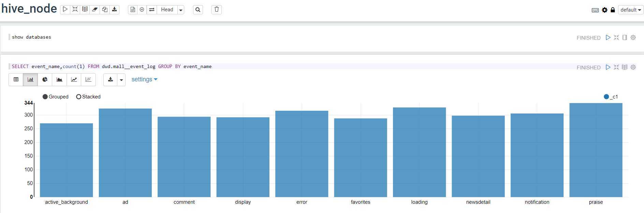
Task: Click the 344 y-axis maximum label
Action: (29, 103)
